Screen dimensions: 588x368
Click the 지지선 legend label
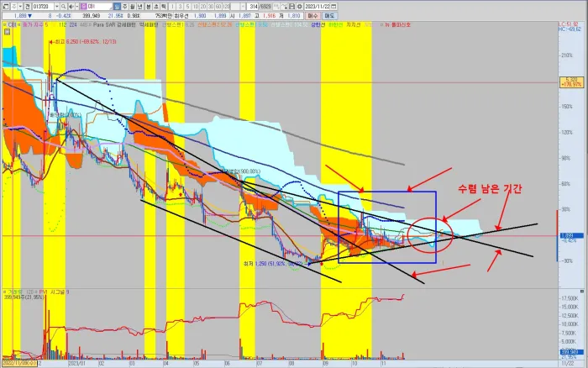[x=354, y=24]
